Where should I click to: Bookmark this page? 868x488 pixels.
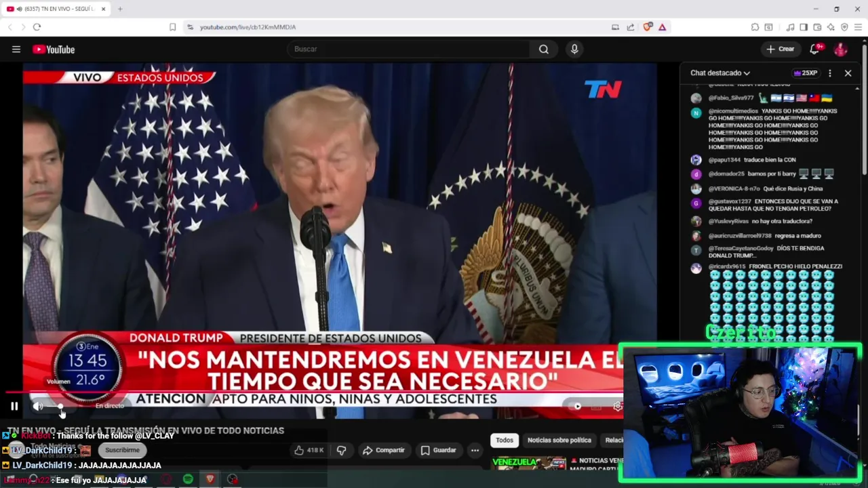point(172,27)
